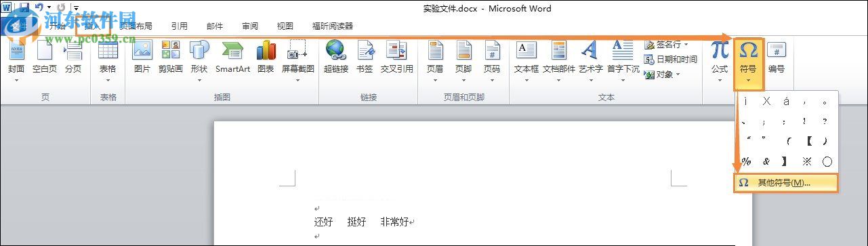Switch to the 视图 view tab
868x246 pixels.
[285, 26]
